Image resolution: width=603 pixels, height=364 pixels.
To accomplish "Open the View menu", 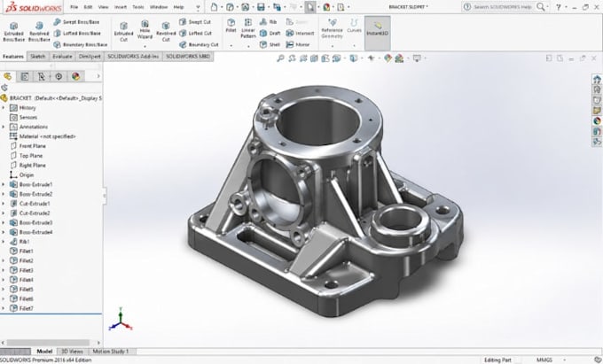I will pos(104,7).
